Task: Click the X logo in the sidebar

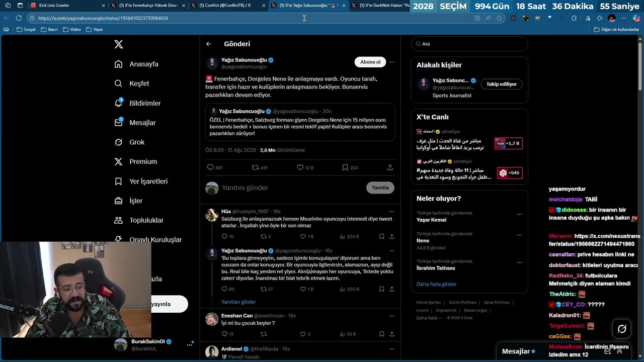Action: [119, 44]
